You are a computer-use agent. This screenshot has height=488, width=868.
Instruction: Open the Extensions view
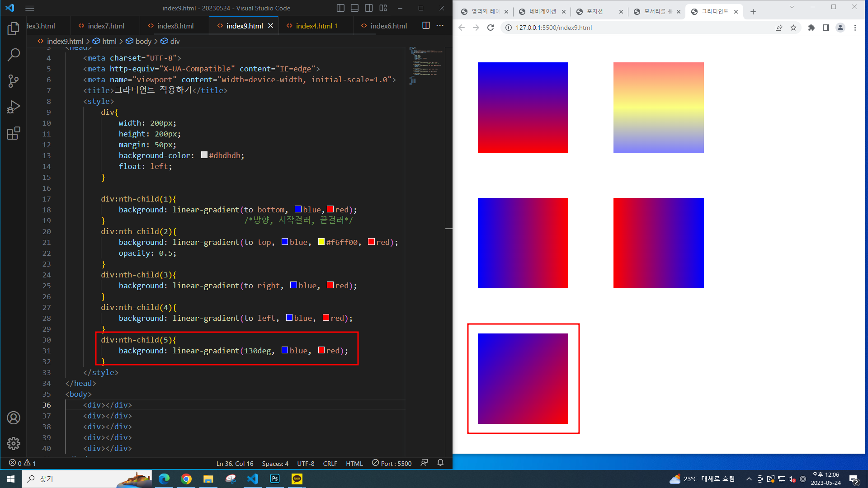(14, 133)
